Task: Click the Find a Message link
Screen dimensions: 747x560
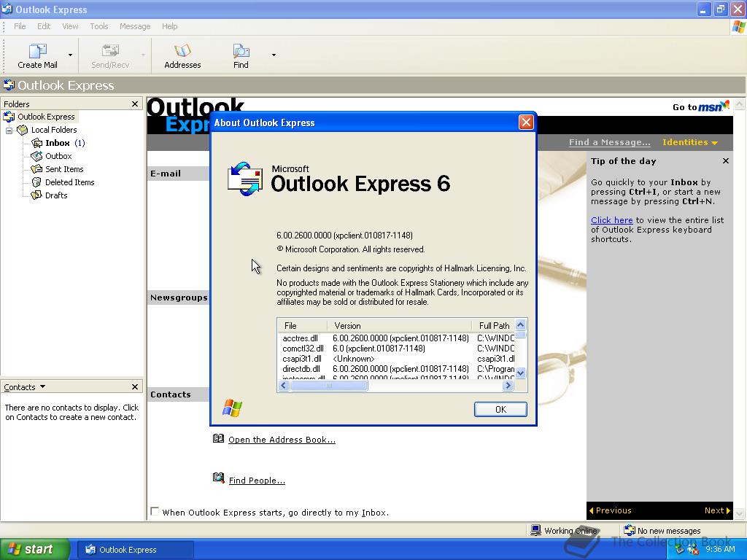Action: [x=609, y=142]
